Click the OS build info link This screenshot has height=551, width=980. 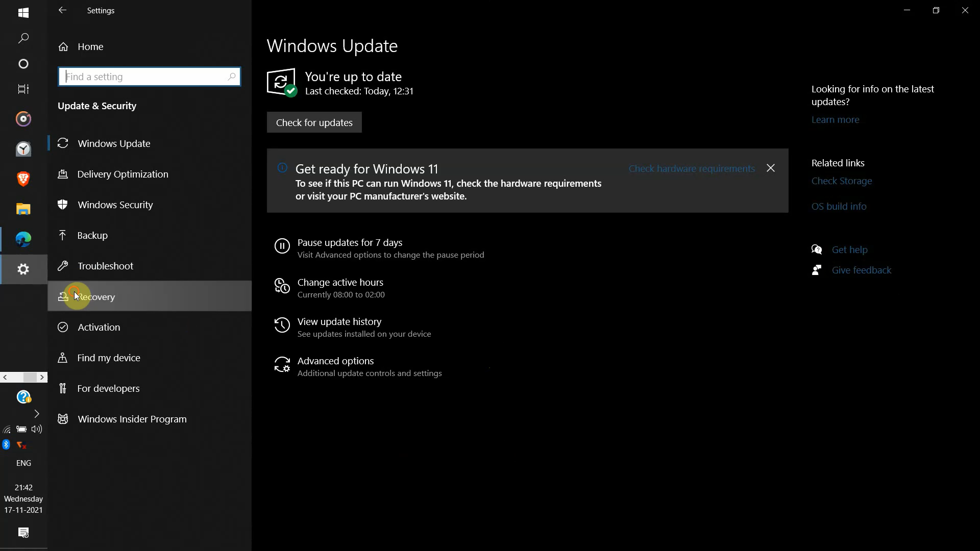pyautogui.click(x=839, y=207)
